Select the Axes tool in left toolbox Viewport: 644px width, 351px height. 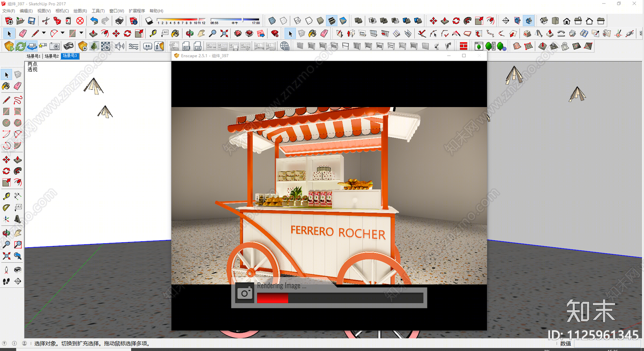6,219
